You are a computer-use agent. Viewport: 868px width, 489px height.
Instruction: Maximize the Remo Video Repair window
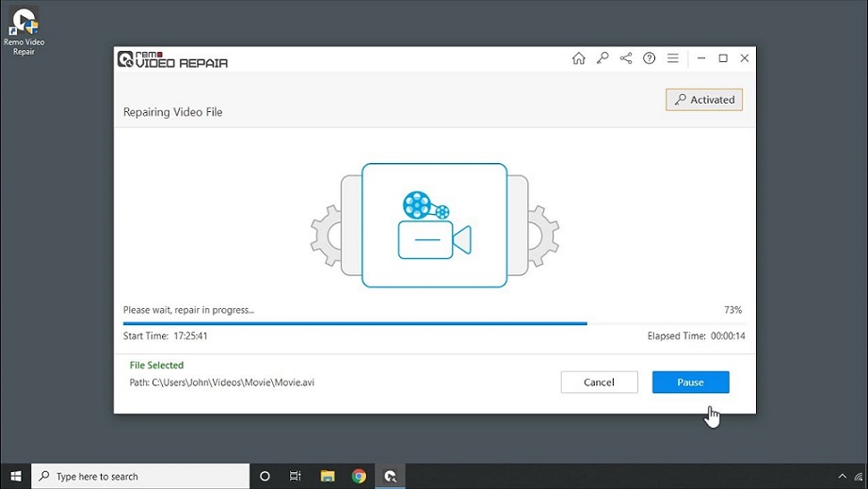pyautogui.click(x=723, y=58)
